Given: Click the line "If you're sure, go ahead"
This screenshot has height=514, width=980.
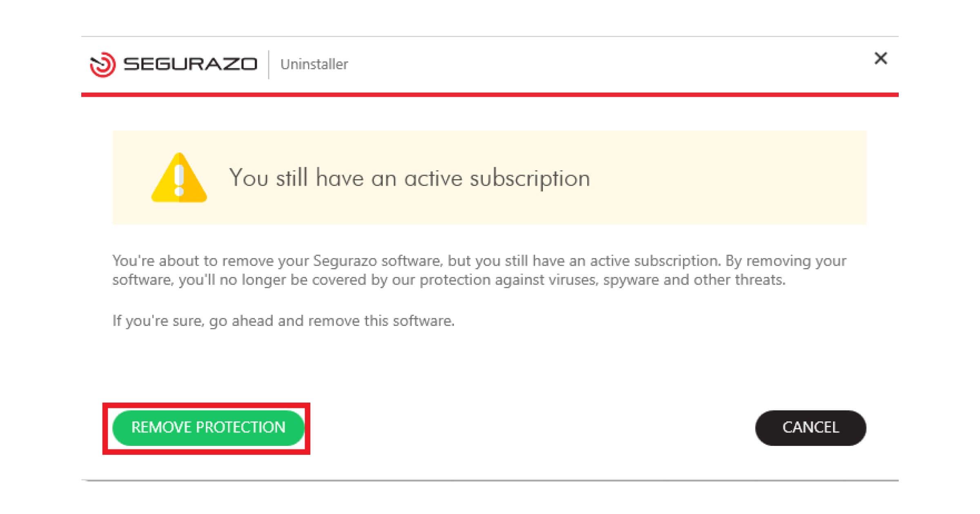Looking at the screenshot, I should pos(283,321).
